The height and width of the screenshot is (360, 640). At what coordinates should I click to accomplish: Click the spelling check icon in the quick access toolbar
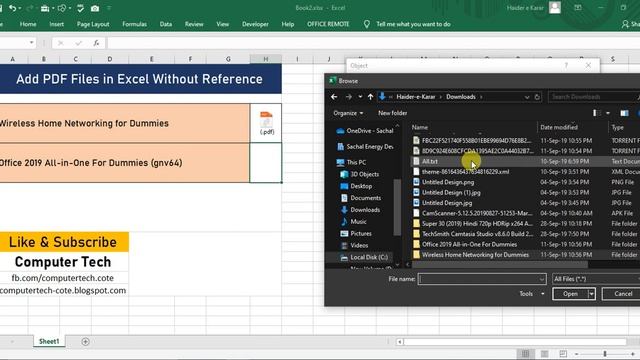(80, 8)
